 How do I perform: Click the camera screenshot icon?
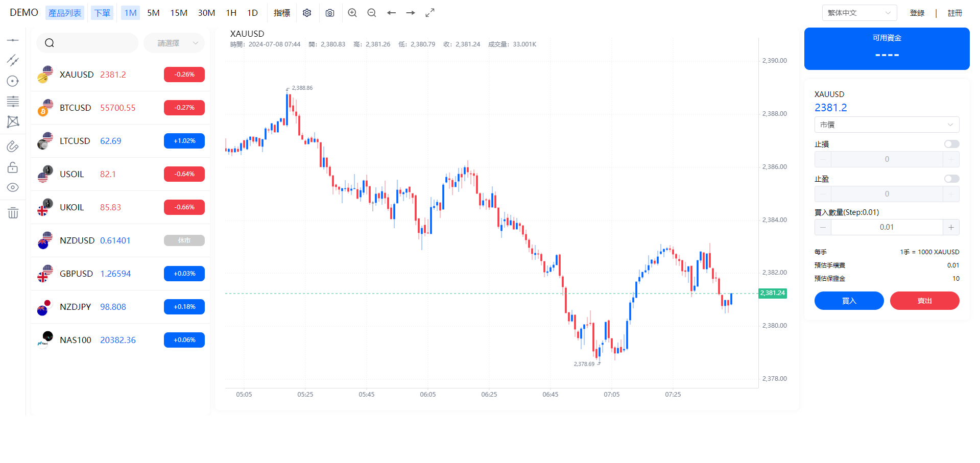tap(330, 13)
